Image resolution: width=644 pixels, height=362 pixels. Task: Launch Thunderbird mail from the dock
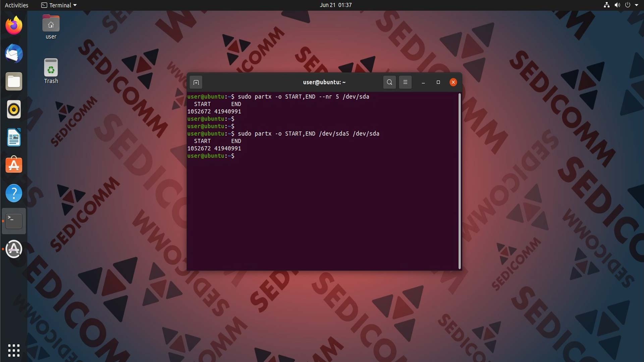[x=14, y=54]
